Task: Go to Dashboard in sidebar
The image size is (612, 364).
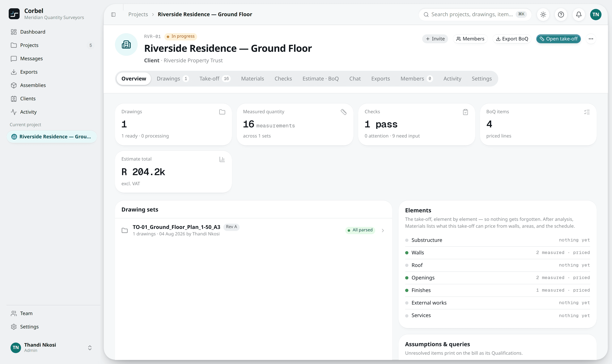Action: click(x=52, y=32)
